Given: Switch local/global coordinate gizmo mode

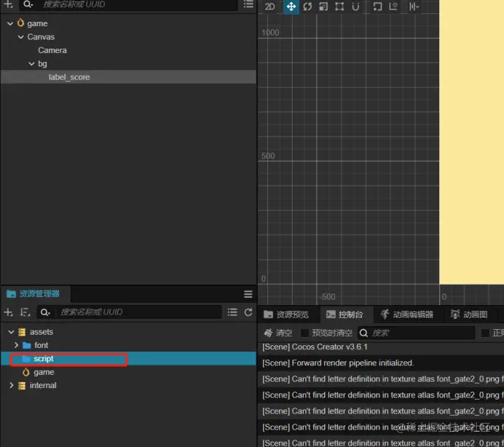Looking at the screenshot, I should click(393, 7).
